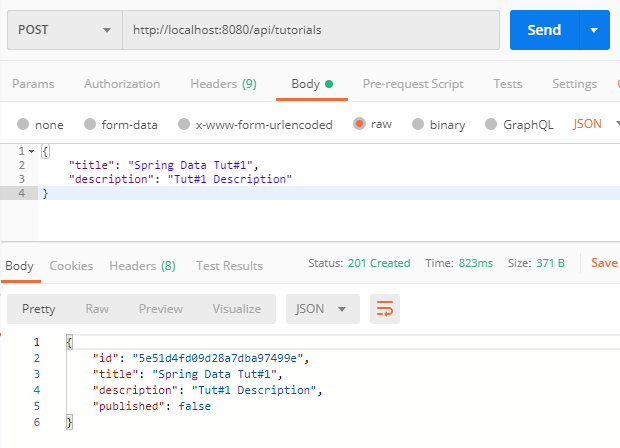Select the Raw response view
The width and height of the screenshot is (620, 448).
point(97,309)
